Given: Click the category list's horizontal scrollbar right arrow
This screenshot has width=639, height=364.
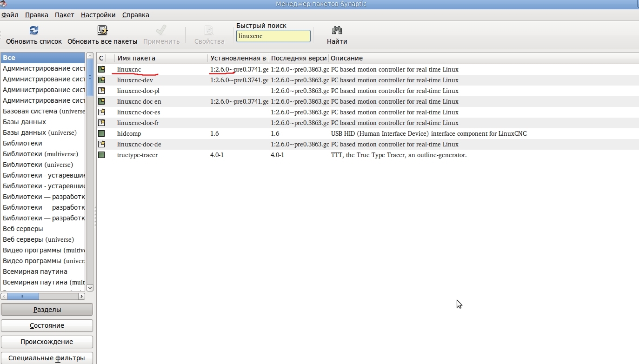Looking at the screenshot, I should (82, 296).
